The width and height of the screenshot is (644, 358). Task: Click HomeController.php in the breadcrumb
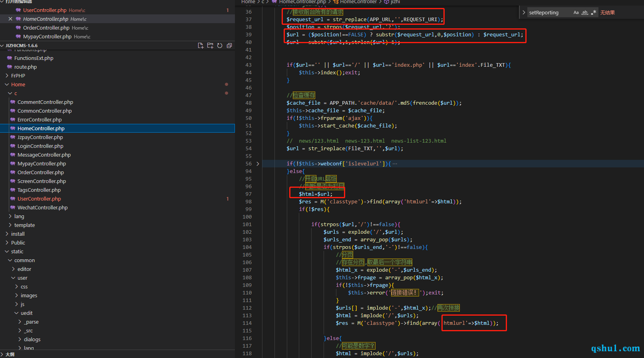coord(302,2)
